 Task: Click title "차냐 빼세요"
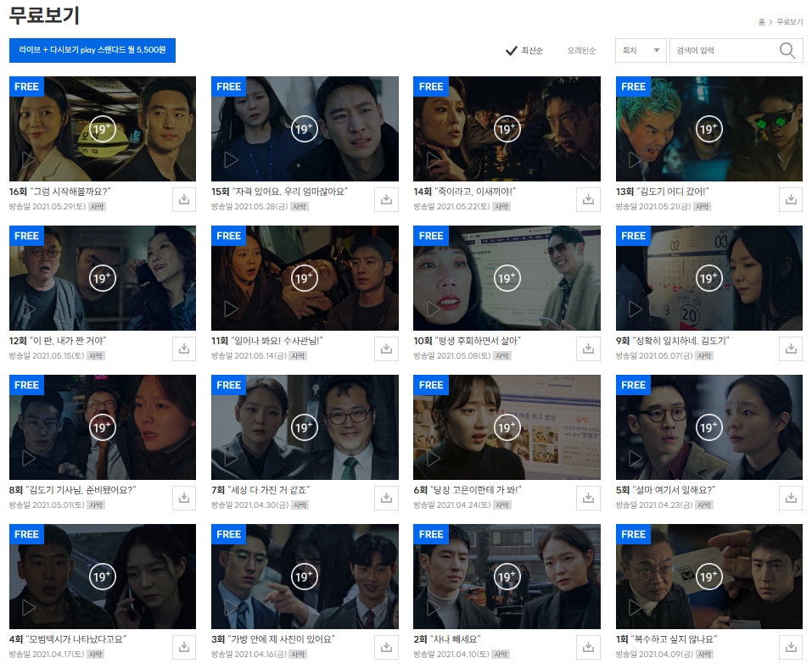click(455, 639)
